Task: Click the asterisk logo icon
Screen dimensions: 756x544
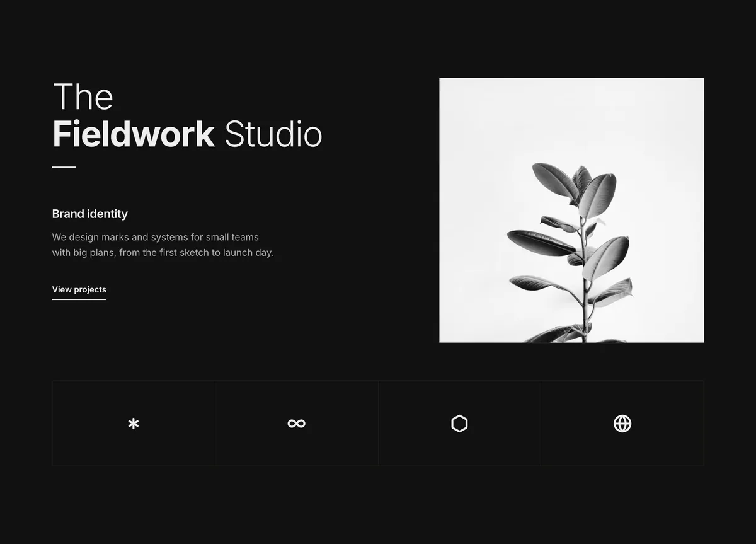Action: click(x=134, y=424)
